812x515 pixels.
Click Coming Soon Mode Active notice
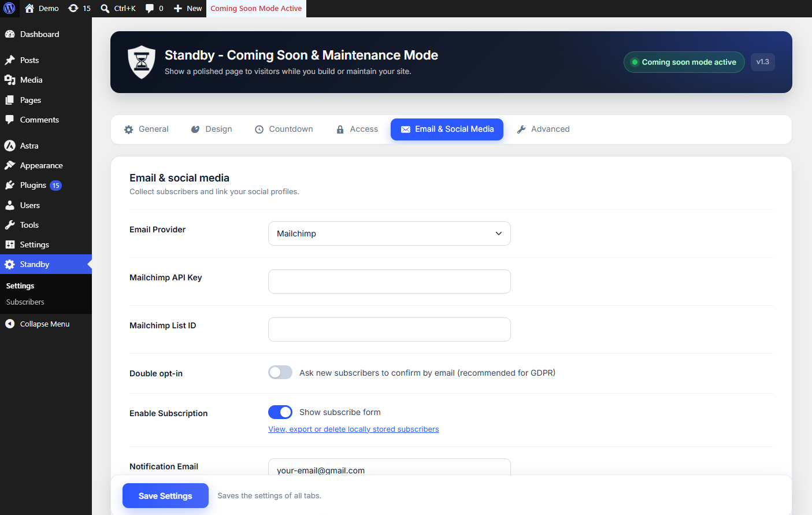256,8
